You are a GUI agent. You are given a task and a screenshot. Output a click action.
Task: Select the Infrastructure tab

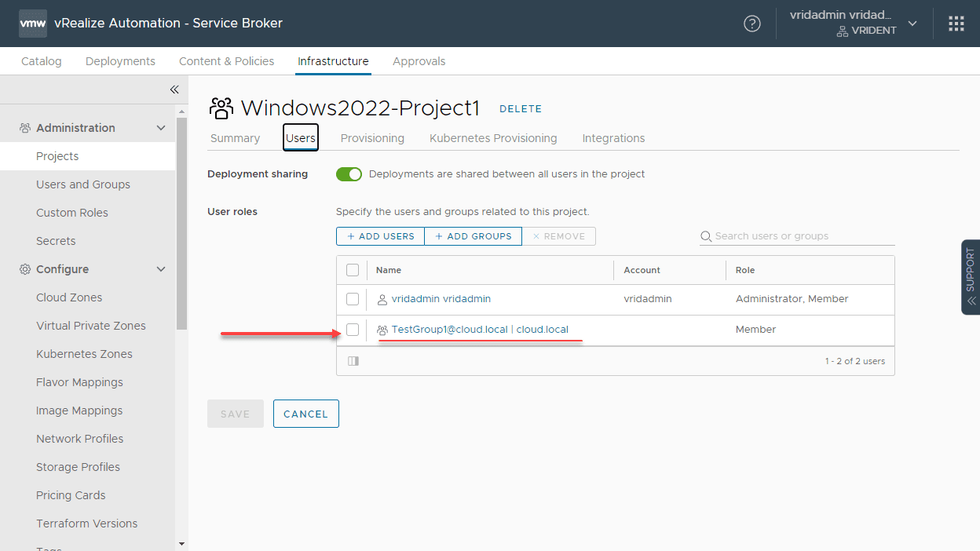(x=333, y=61)
